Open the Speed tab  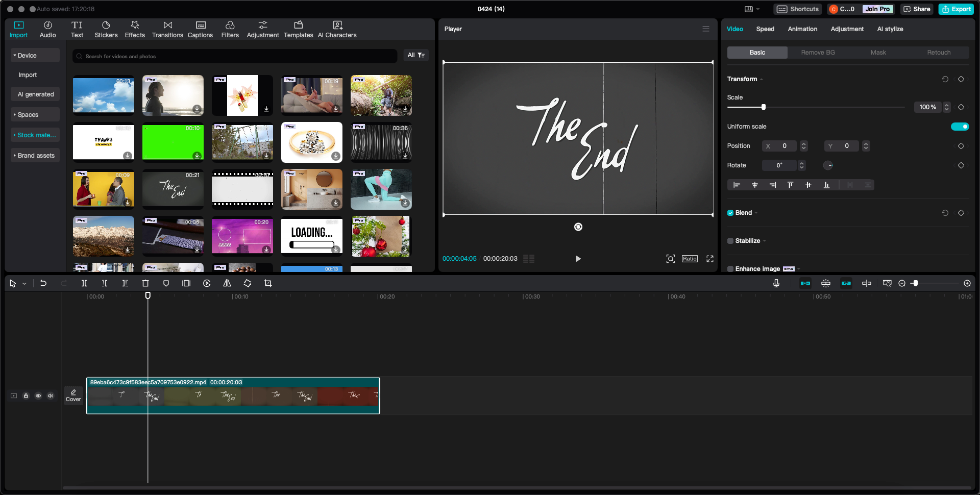765,29
